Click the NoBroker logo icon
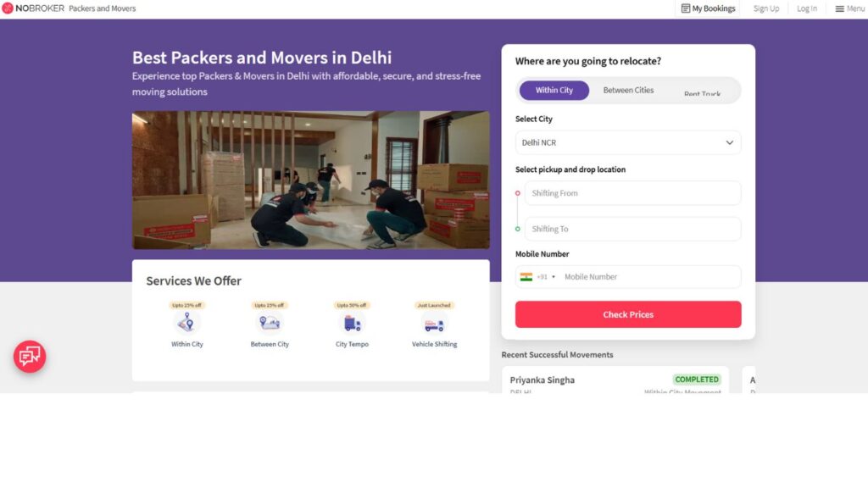This screenshot has height=488, width=868. (x=8, y=8)
